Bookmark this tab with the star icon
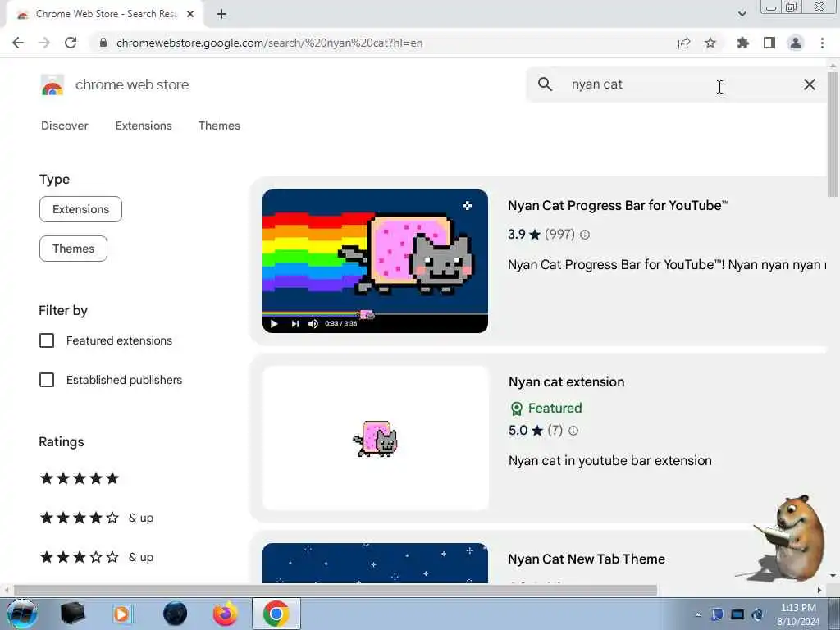This screenshot has height=630, width=840. (x=710, y=43)
